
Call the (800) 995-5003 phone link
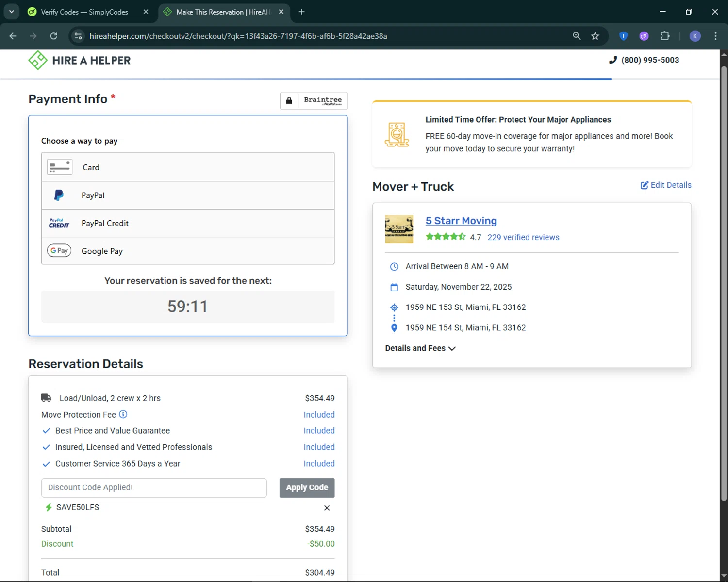pyautogui.click(x=650, y=60)
